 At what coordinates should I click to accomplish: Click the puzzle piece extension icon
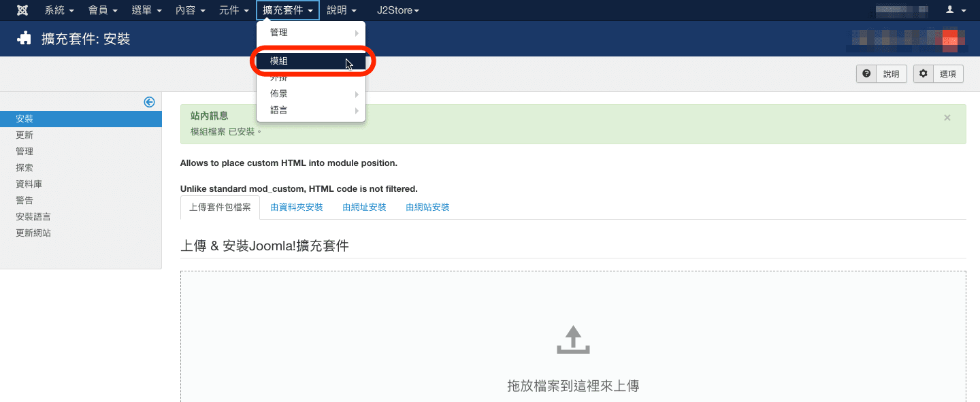[24, 39]
